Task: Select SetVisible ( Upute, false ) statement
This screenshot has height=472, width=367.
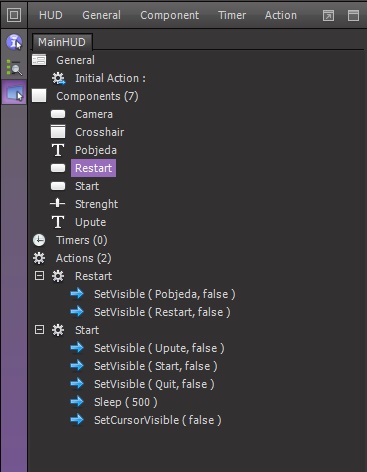Action: (159, 348)
